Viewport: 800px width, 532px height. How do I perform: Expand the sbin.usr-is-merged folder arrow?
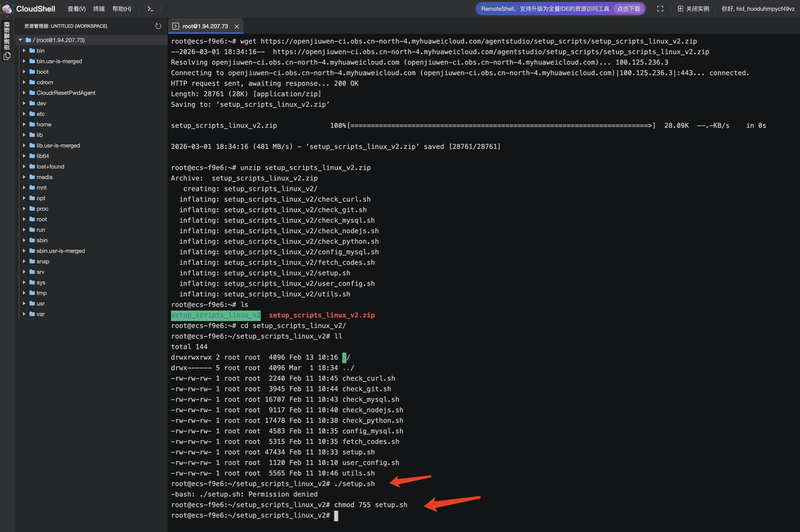pyautogui.click(x=24, y=250)
